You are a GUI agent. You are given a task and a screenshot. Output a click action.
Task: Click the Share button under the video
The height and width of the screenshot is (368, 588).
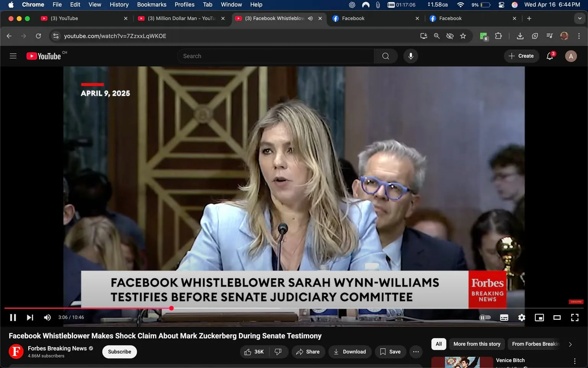(308, 352)
